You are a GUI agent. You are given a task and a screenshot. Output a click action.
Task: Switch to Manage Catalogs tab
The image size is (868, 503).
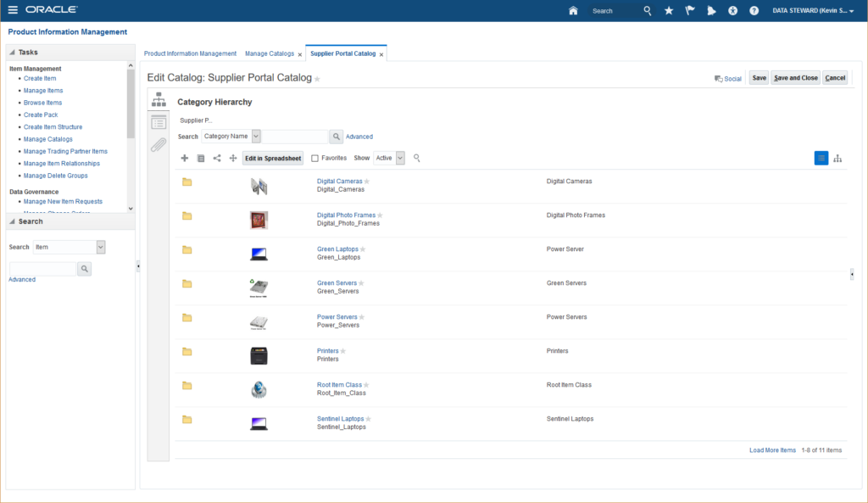(270, 53)
